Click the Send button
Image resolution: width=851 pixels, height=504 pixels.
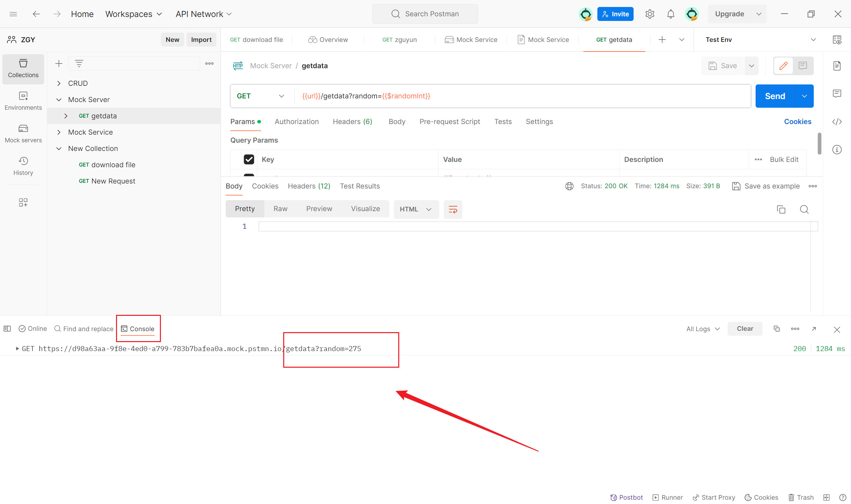pos(775,96)
